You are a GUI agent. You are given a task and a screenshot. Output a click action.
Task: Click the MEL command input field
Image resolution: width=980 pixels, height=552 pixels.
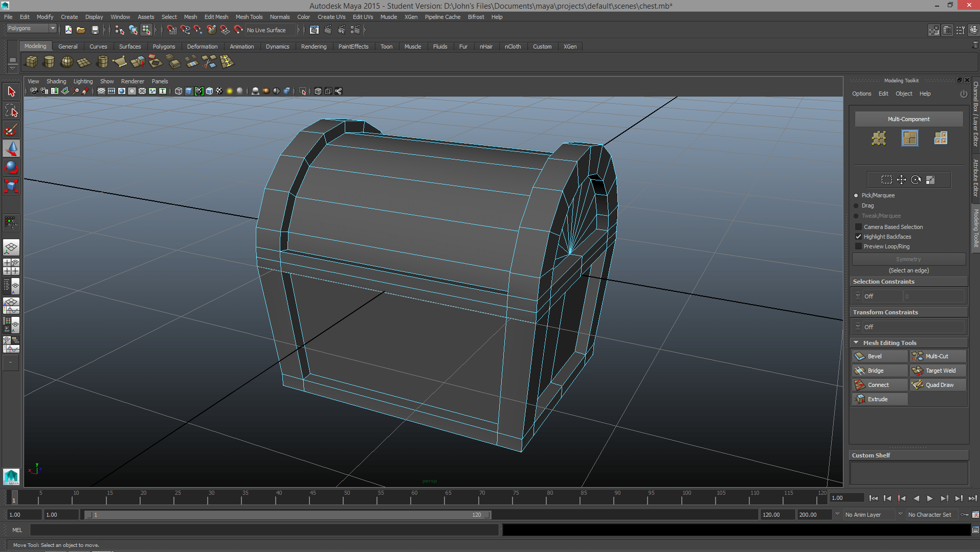(263, 530)
